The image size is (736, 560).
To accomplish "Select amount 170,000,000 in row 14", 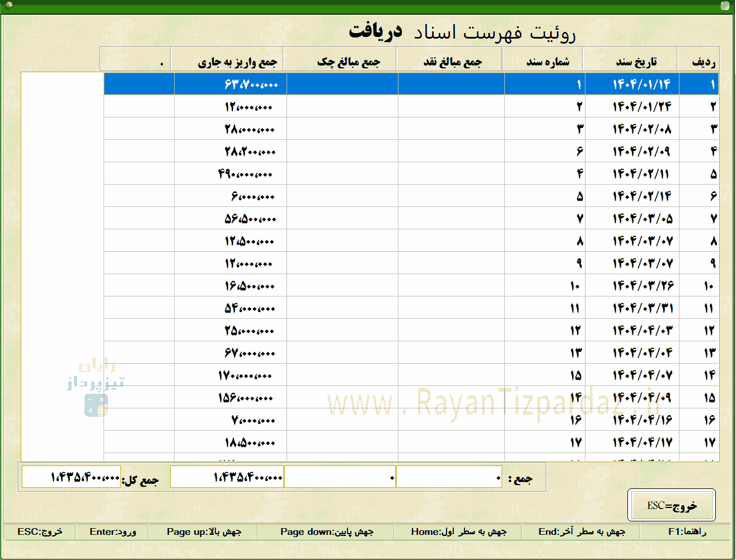I will coord(231,375).
